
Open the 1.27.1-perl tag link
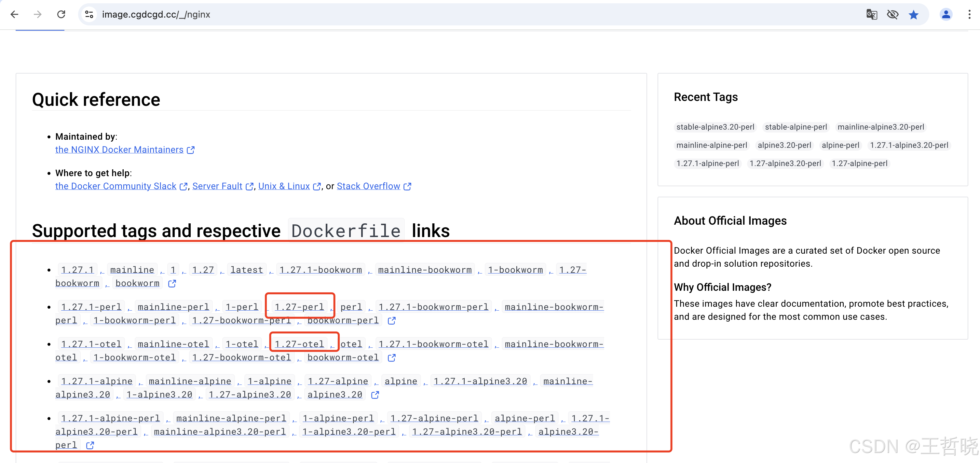click(91, 307)
